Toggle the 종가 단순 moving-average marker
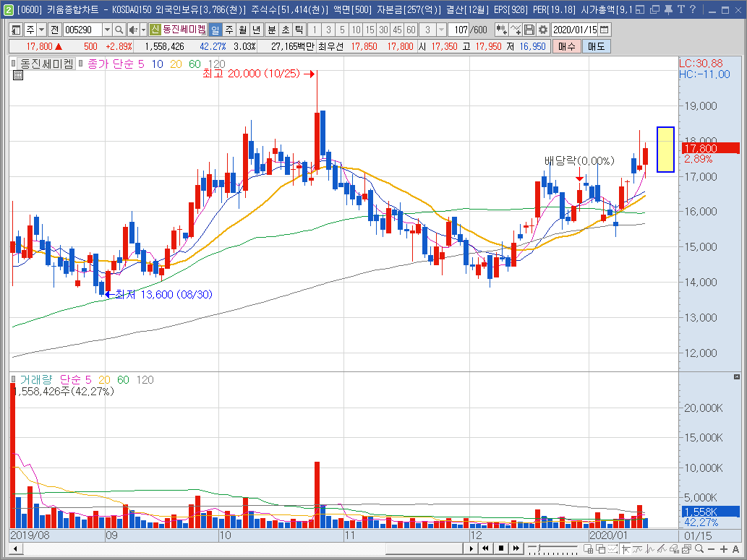 coord(81,64)
